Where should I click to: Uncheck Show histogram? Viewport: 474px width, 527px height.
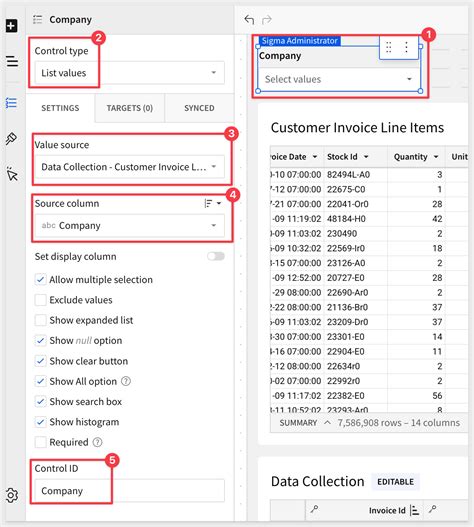click(41, 422)
